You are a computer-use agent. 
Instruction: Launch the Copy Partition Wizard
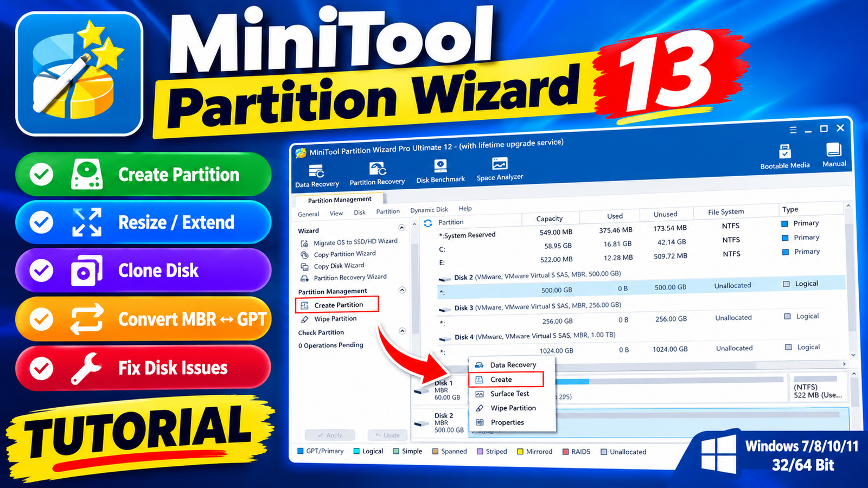[x=339, y=254]
